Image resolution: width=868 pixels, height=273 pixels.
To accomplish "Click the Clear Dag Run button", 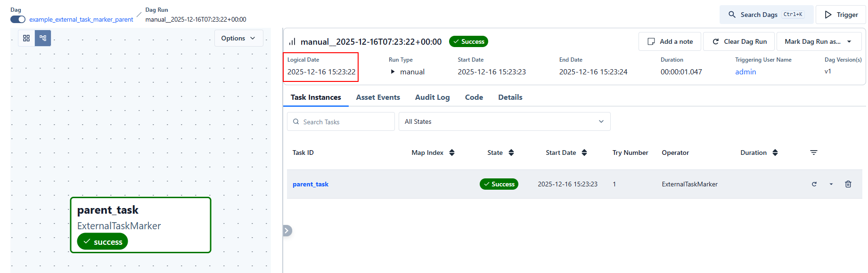I will [739, 41].
